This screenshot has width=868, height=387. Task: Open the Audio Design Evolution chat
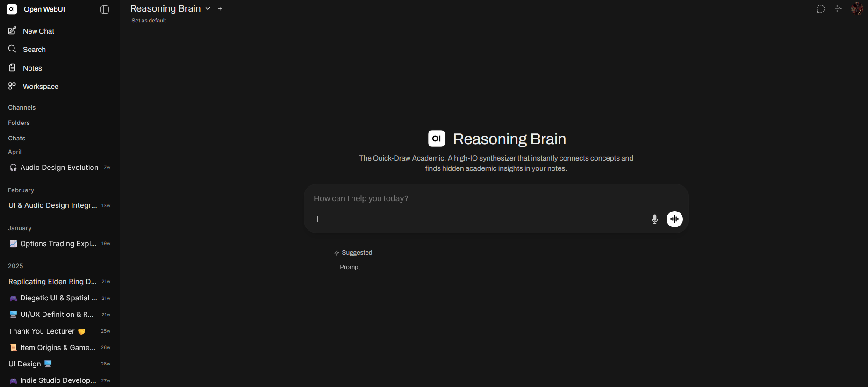click(60, 168)
